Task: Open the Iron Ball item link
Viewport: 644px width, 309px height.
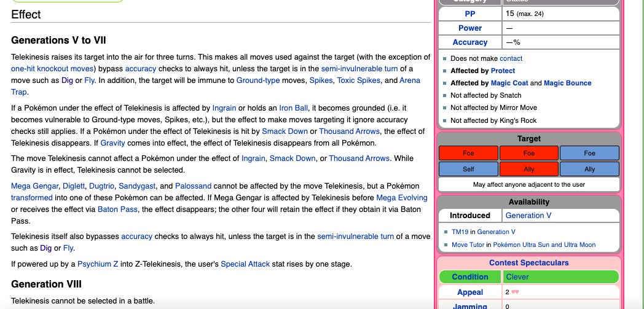Action: pos(293,108)
